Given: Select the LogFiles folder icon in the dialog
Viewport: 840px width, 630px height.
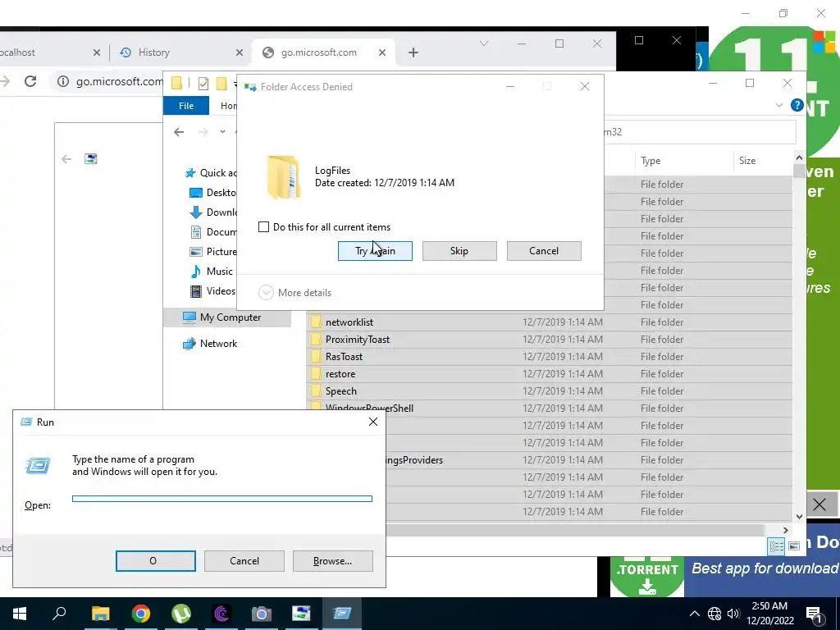Looking at the screenshot, I should point(283,177).
